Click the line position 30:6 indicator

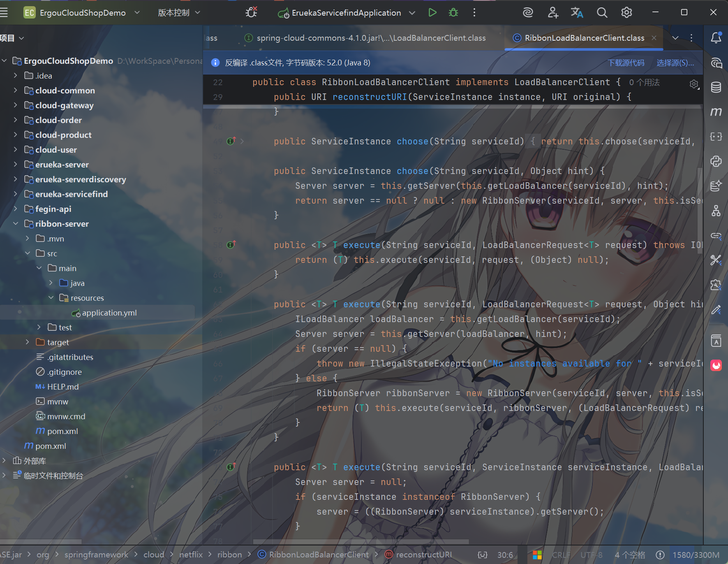click(x=505, y=555)
